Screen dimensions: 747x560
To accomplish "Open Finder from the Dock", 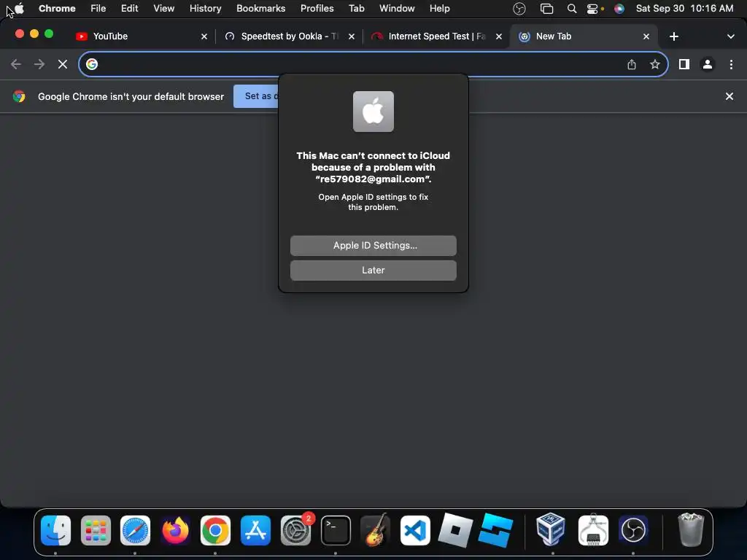I will [55, 530].
